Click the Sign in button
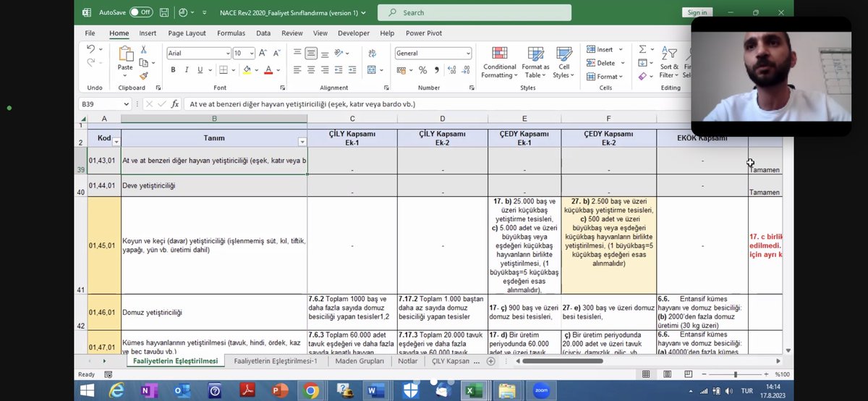Viewport: 868px width, 401px height. tap(697, 12)
